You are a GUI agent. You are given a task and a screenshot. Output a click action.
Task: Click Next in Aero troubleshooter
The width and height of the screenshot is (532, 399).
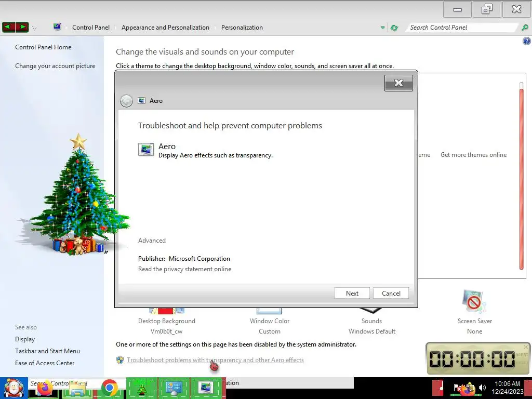(352, 294)
